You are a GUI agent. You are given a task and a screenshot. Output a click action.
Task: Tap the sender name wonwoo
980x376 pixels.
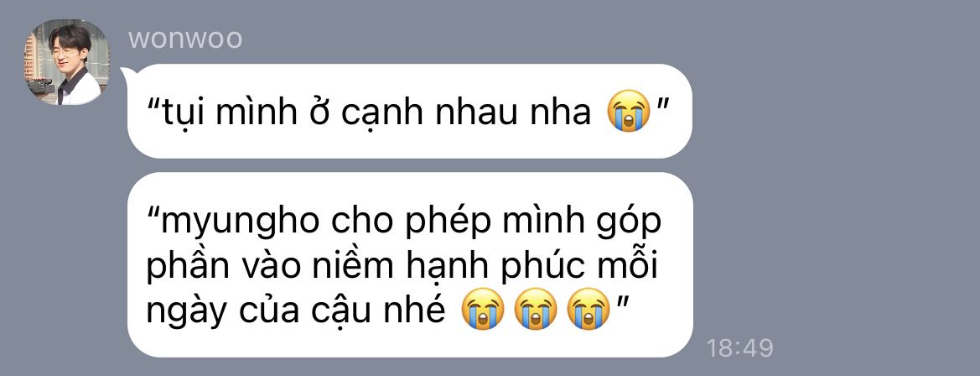185,38
